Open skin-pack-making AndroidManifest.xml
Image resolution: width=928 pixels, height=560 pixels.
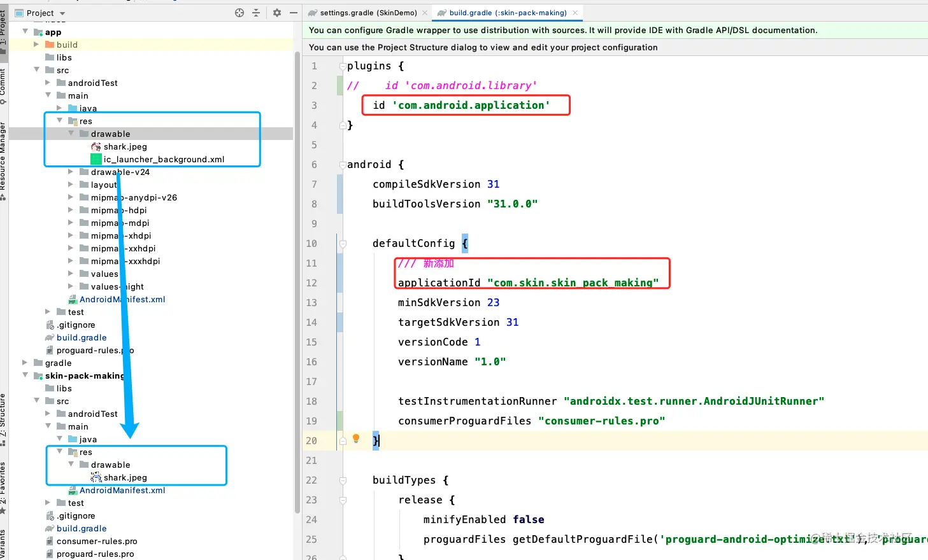pos(117,490)
